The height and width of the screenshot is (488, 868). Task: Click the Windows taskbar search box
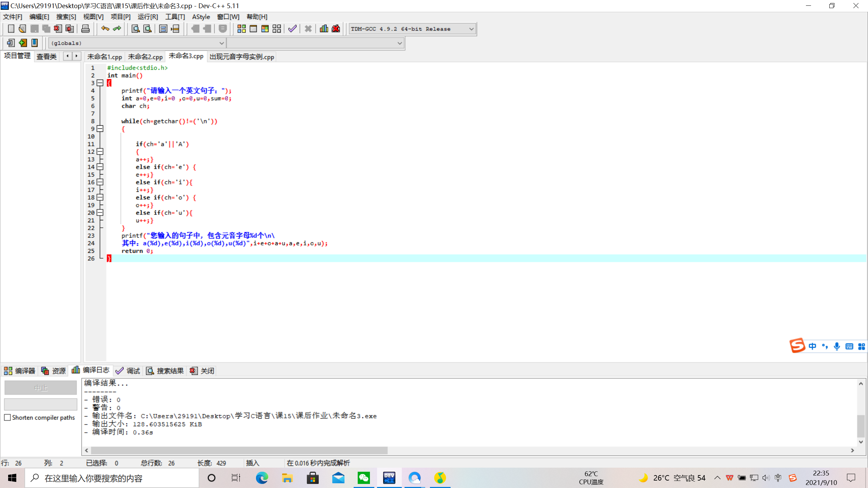click(x=112, y=478)
